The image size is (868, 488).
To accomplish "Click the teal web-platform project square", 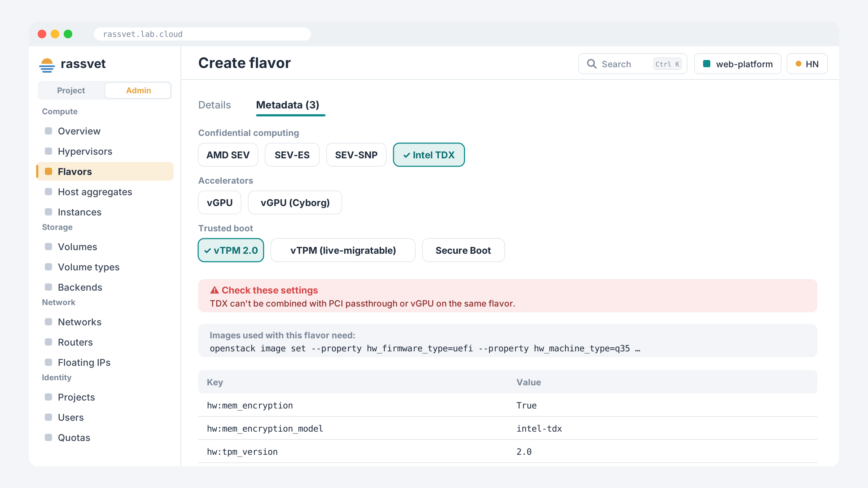I will point(707,64).
